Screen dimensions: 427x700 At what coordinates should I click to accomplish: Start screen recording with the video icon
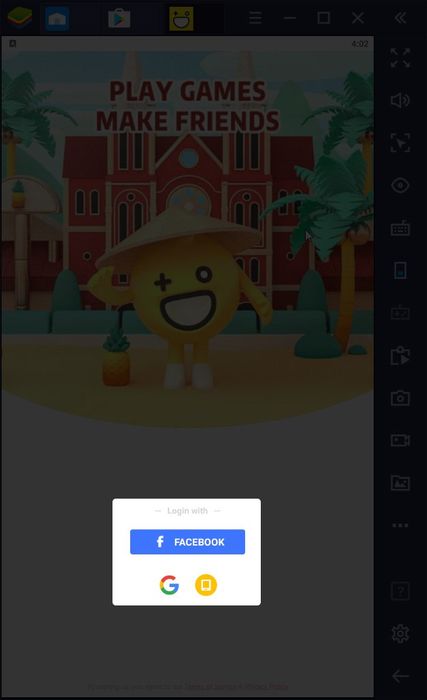tap(400, 440)
